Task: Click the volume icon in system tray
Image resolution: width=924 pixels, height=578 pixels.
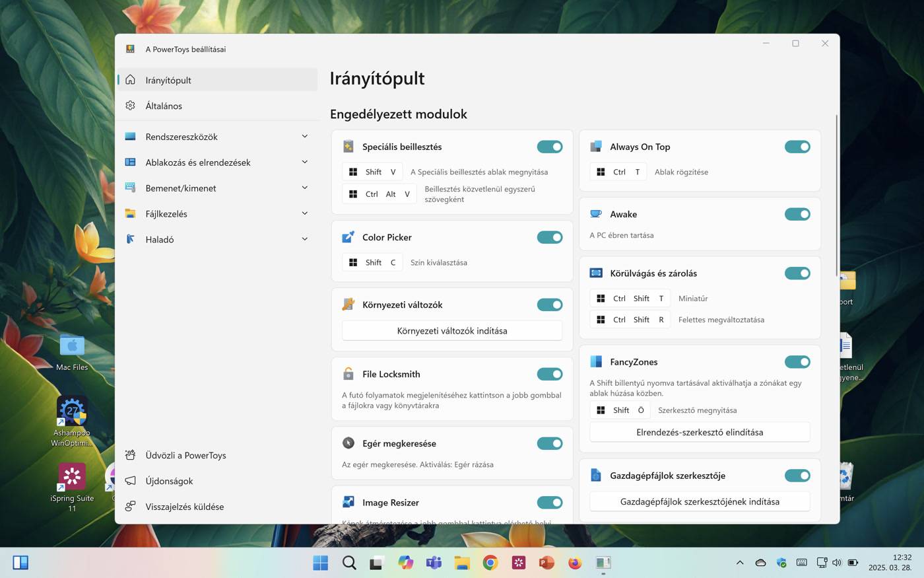Action: tap(837, 563)
